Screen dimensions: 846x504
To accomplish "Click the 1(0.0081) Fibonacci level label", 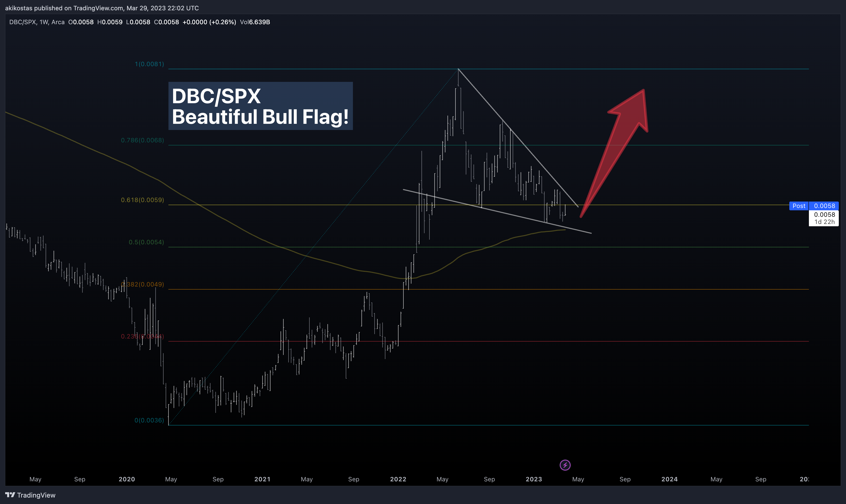I will coord(150,64).
